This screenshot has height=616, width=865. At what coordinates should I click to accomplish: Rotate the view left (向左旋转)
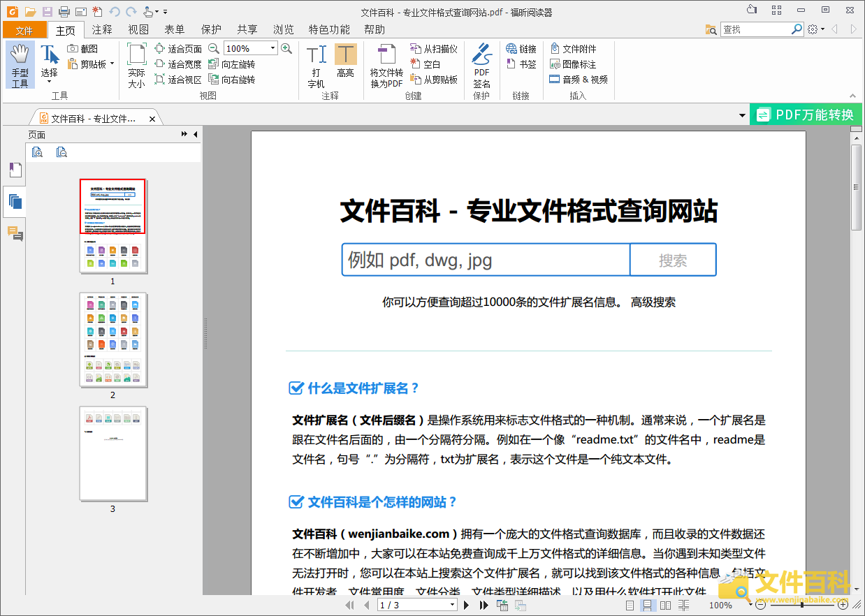pos(232,64)
